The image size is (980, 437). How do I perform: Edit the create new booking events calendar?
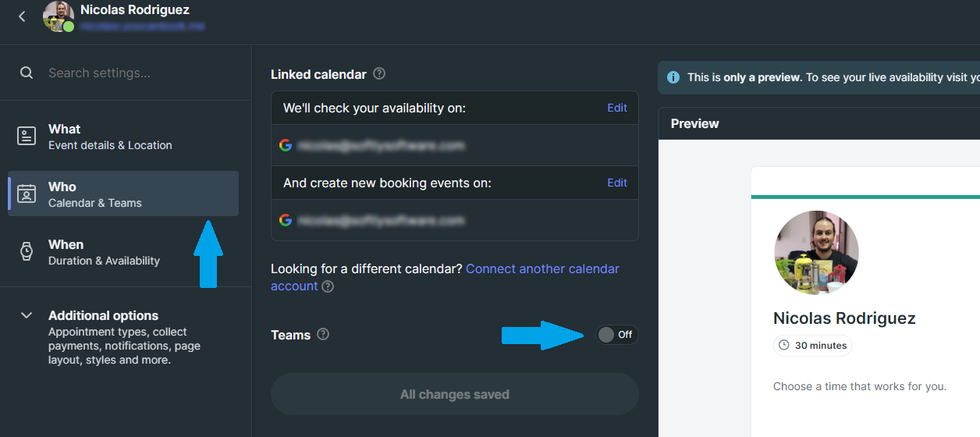pos(617,183)
